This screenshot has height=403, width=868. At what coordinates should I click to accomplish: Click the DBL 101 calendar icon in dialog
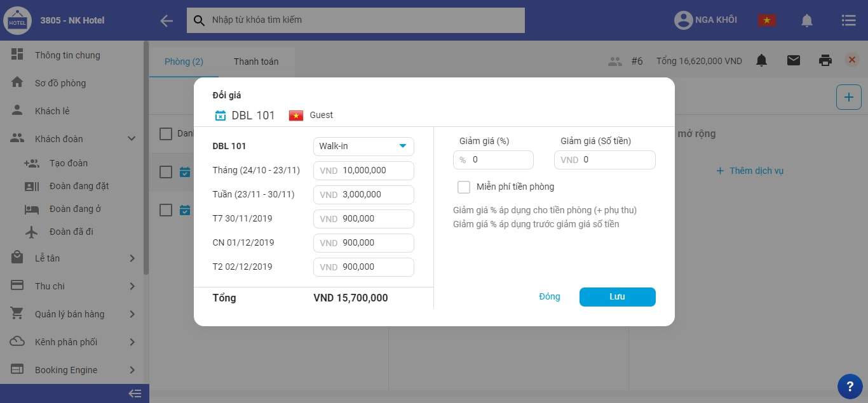220,116
